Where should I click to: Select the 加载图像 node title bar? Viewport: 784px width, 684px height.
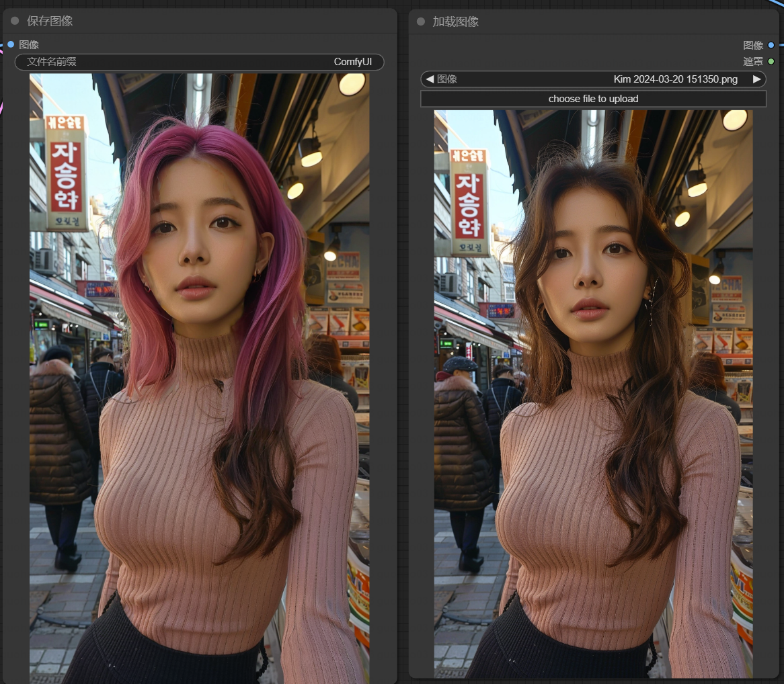592,22
